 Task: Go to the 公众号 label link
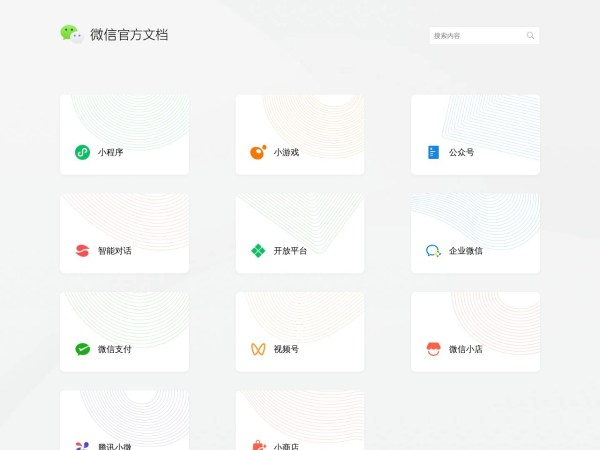click(x=461, y=153)
